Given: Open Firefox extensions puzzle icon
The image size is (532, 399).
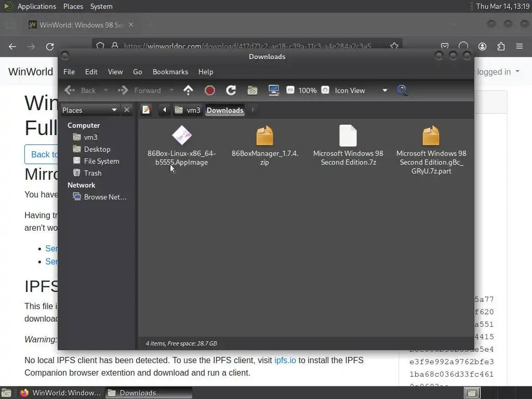Looking at the screenshot, I should (501, 46).
